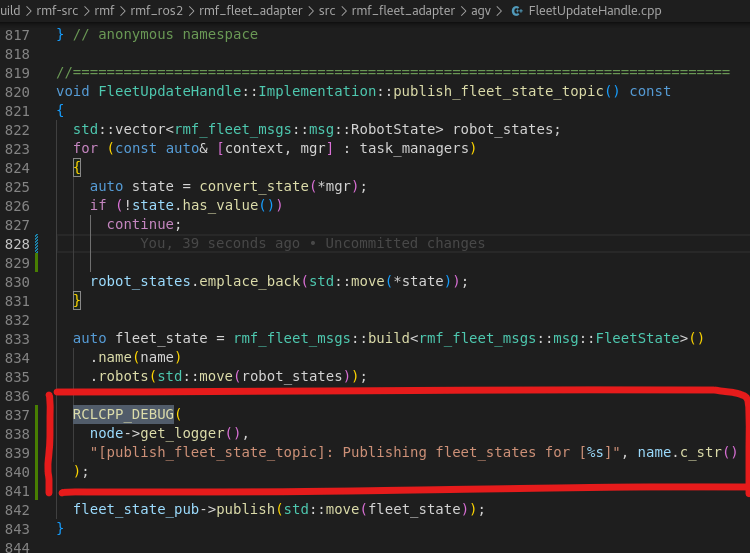Click FleetUpdateHandle class name on line 820
Image resolution: width=750 pixels, height=553 pixels.
(x=170, y=91)
